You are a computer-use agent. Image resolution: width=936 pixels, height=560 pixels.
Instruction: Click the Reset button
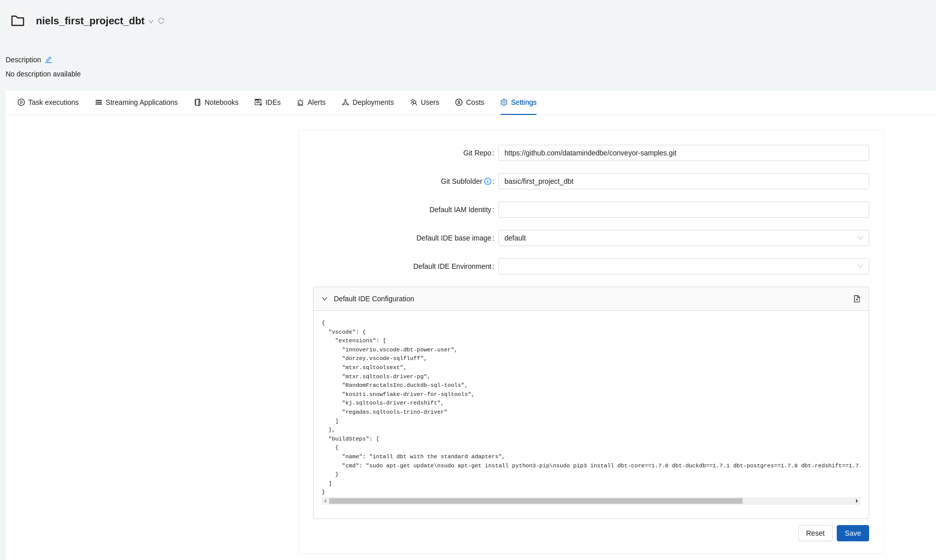point(815,533)
